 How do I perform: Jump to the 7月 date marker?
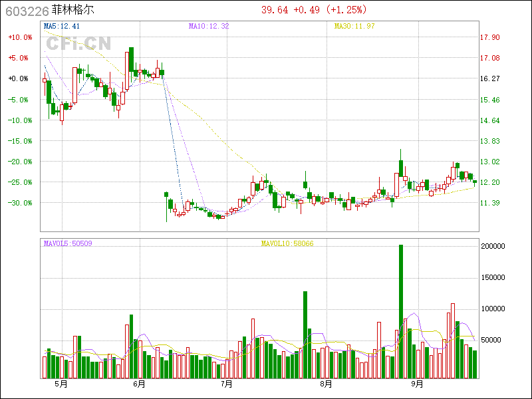[x=226, y=384]
